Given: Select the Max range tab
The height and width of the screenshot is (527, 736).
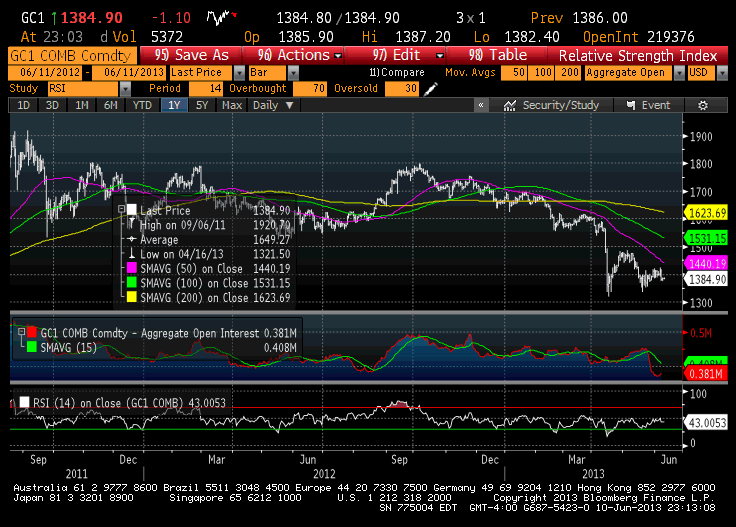Looking at the screenshot, I should point(232,105).
